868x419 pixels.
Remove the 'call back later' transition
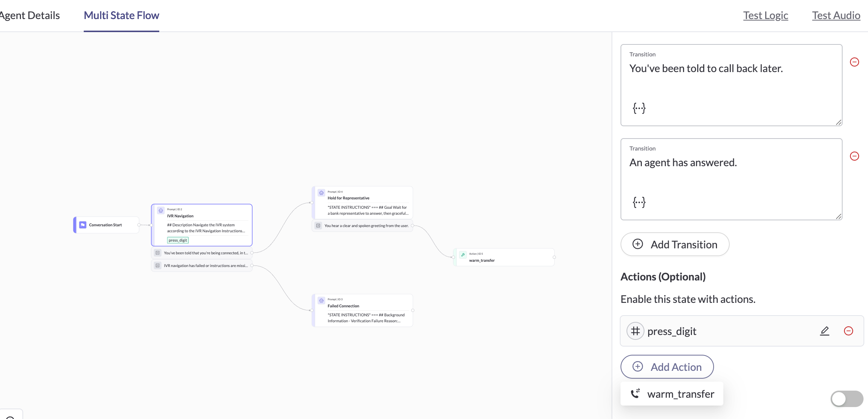click(x=854, y=62)
